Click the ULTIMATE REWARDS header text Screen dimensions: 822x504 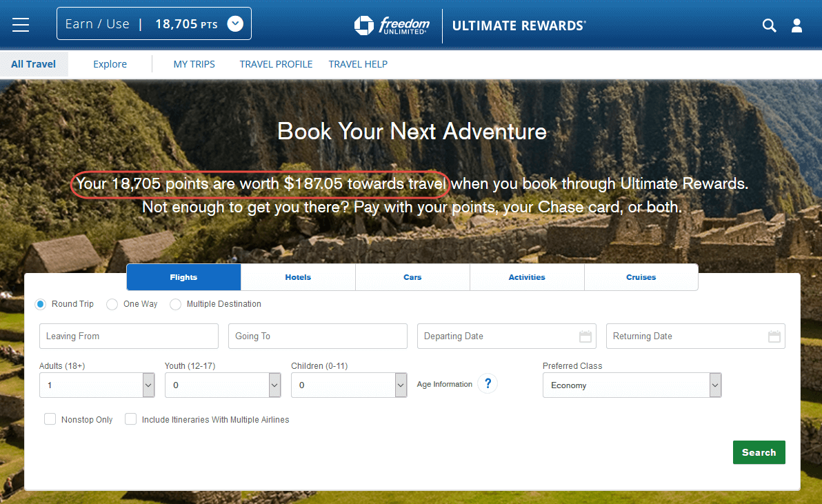[x=519, y=26]
